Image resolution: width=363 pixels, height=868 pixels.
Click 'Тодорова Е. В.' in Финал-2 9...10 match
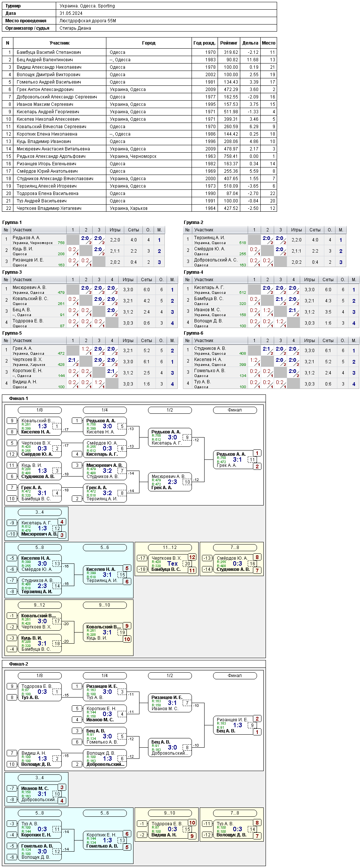(x=167, y=824)
